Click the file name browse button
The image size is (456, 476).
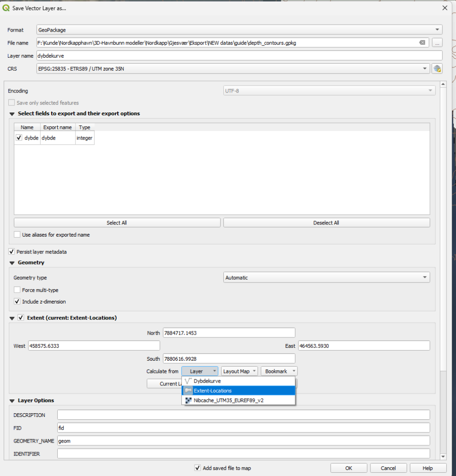click(x=436, y=43)
